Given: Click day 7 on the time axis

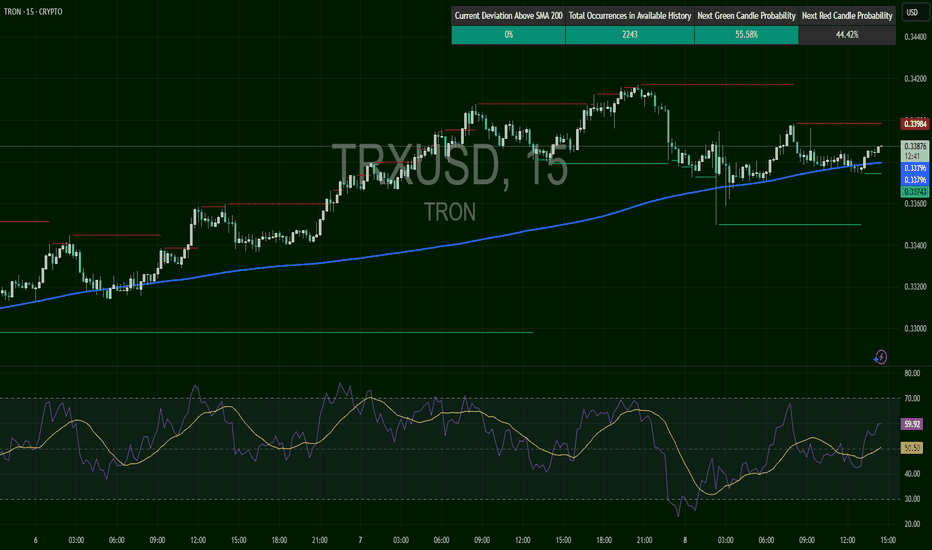Looking at the screenshot, I should point(360,540).
